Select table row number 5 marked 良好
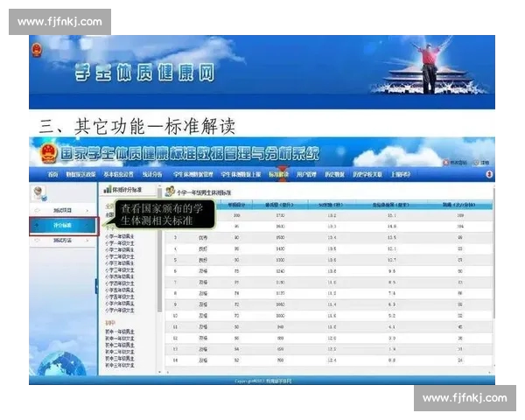 point(328,260)
